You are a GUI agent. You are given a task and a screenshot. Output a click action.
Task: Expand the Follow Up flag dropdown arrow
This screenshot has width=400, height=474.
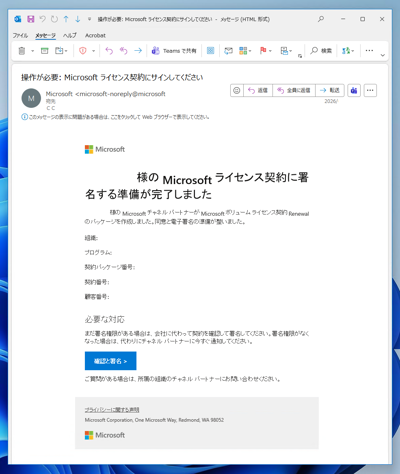coord(270,51)
